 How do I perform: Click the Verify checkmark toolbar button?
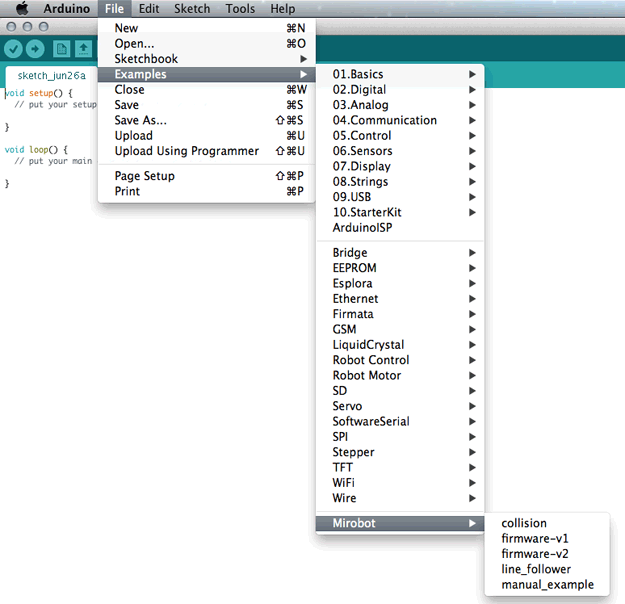(x=13, y=49)
